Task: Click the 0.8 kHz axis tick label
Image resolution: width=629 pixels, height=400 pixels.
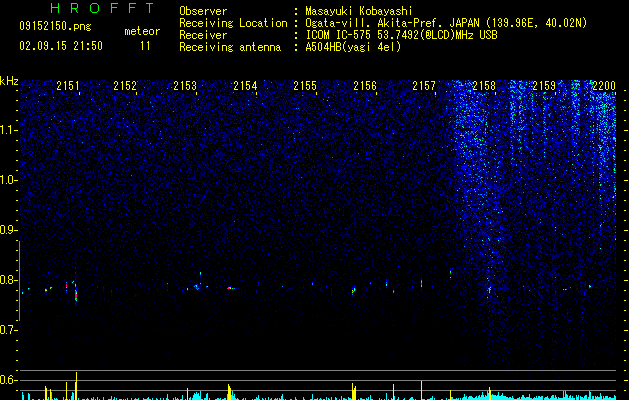Action: click(x=8, y=280)
